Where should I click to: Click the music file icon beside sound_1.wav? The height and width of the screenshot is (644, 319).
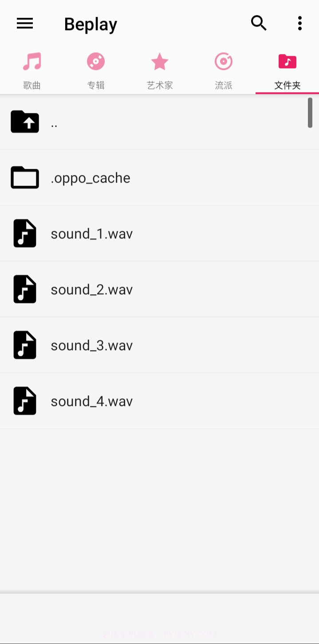tap(25, 233)
